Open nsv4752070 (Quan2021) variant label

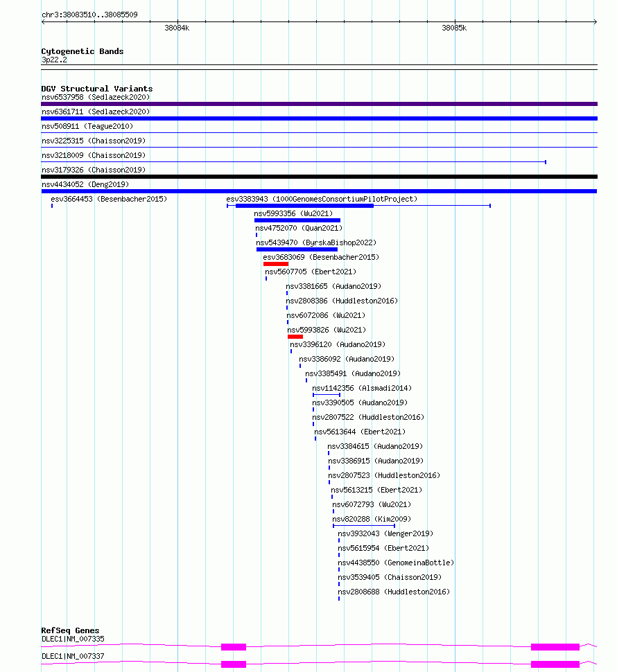pos(299,229)
